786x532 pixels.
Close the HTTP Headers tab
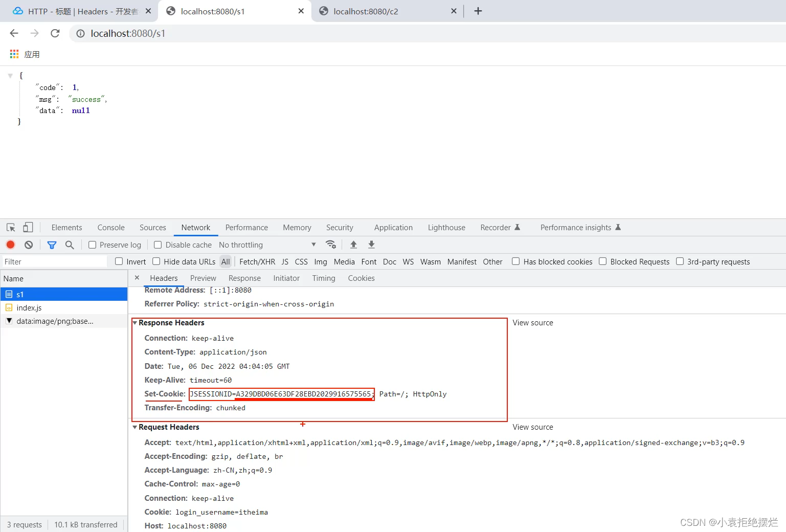[148, 11]
